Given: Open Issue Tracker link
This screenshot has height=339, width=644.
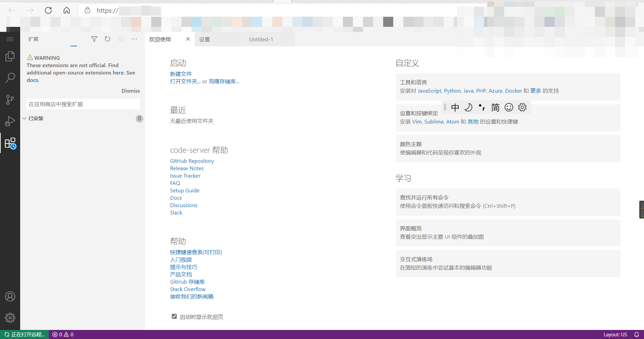Looking at the screenshot, I should tap(185, 176).
